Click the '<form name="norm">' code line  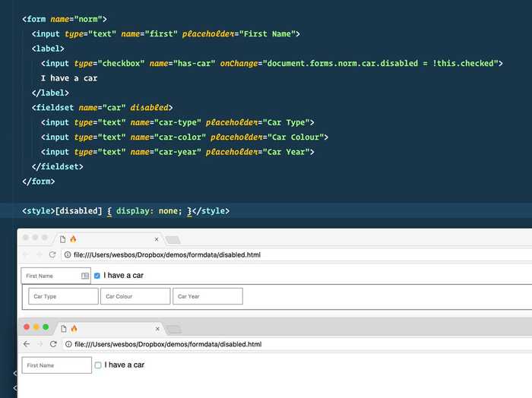pyautogui.click(x=65, y=19)
